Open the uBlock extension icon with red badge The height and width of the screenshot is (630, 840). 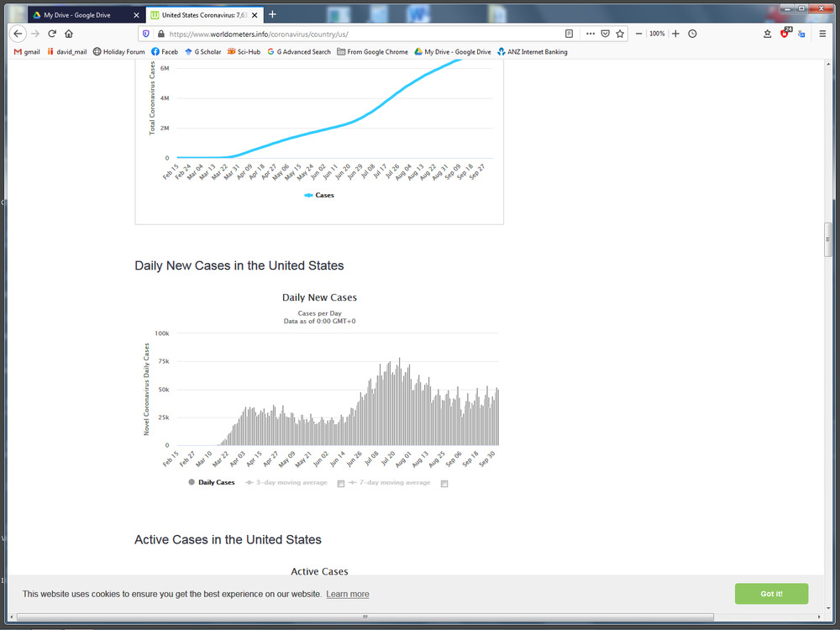tap(785, 34)
